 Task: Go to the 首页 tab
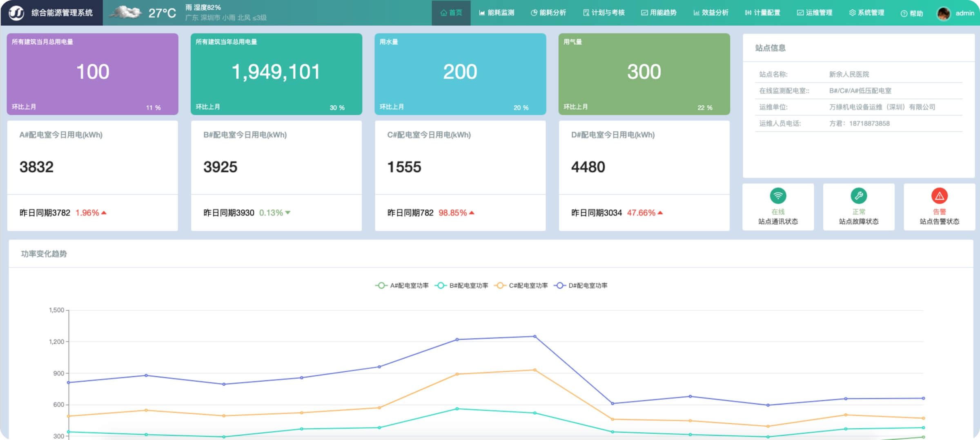[451, 13]
